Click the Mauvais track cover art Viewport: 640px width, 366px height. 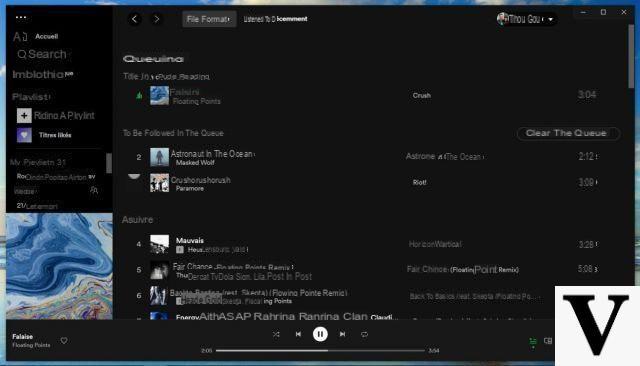pos(160,244)
